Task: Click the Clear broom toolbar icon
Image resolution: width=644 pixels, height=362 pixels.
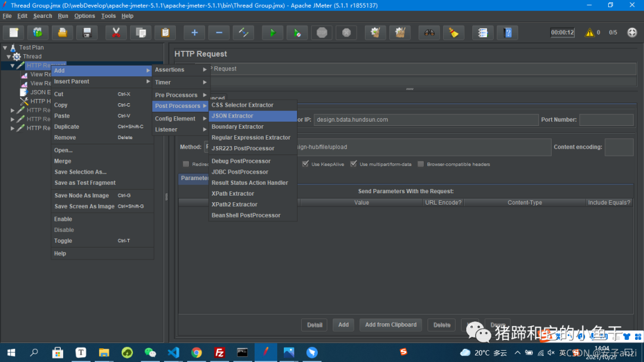Action: pyautogui.click(x=376, y=32)
